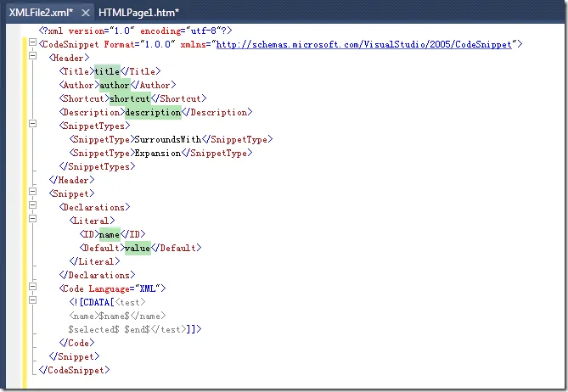Collapse the Code Language element
Screen dimensions: 568x392
(33, 288)
